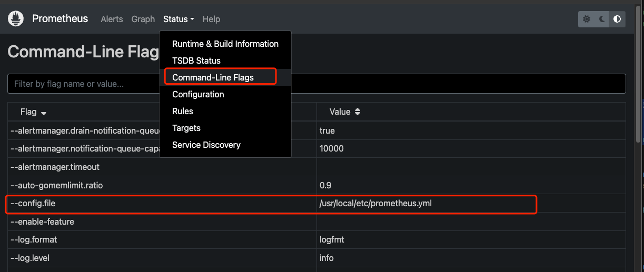Open the Alerts page
The height and width of the screenshot is (272, 644).
click(x=112, y=19)
